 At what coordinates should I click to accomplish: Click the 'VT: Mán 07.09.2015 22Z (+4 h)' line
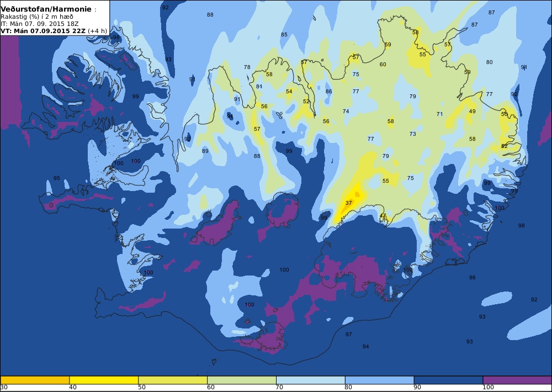click(54, 31)
